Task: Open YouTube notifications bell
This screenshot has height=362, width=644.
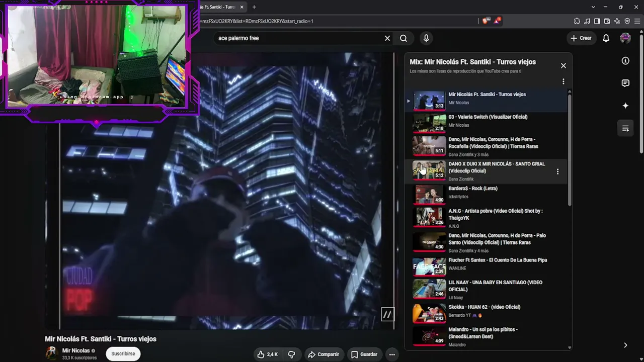Action: (x=606, y=38)
